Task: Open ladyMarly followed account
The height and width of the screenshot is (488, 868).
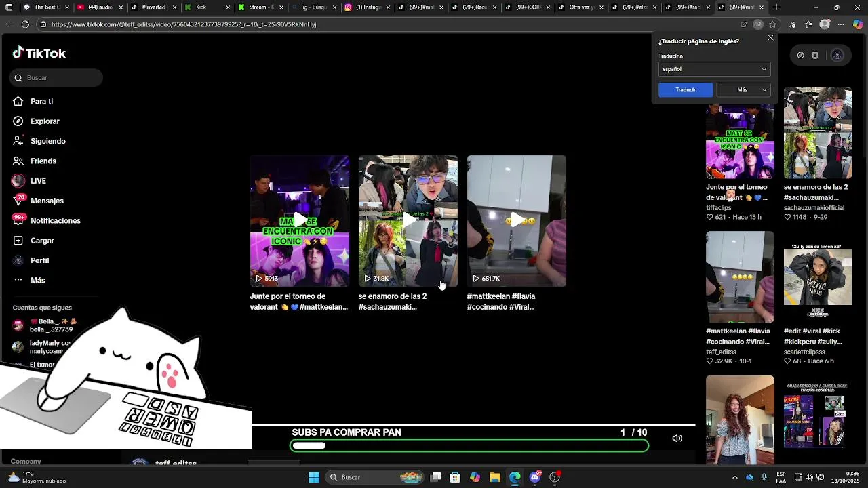Action: pos(43,347)
